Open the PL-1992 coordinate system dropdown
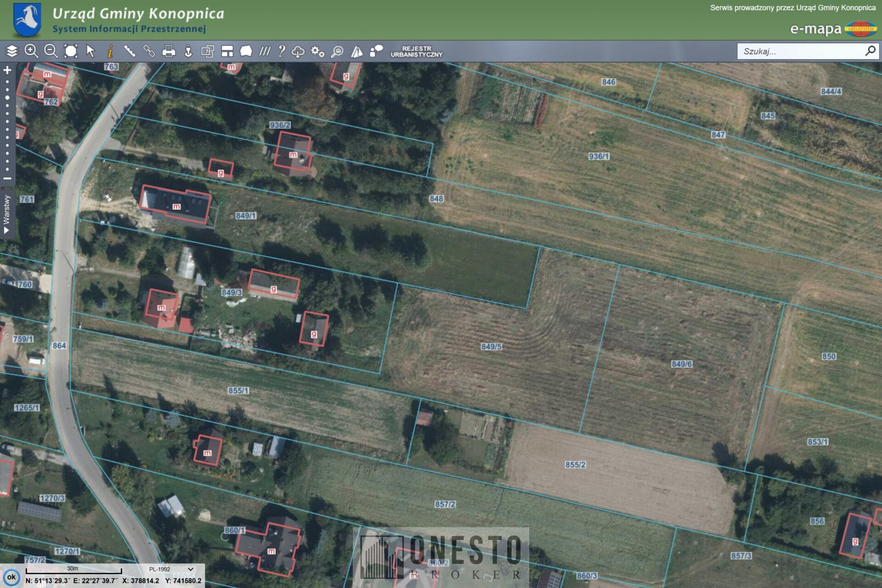882x588 pixels. pos(171,569)
